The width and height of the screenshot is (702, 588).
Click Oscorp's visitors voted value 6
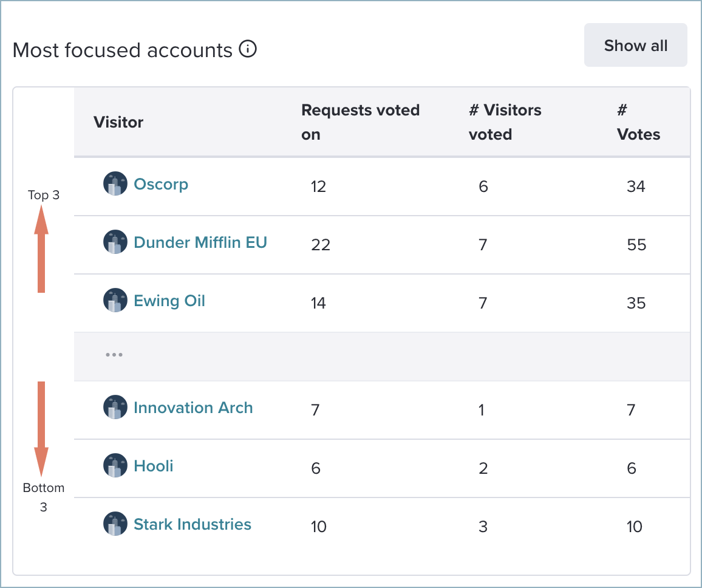(483, 186)
